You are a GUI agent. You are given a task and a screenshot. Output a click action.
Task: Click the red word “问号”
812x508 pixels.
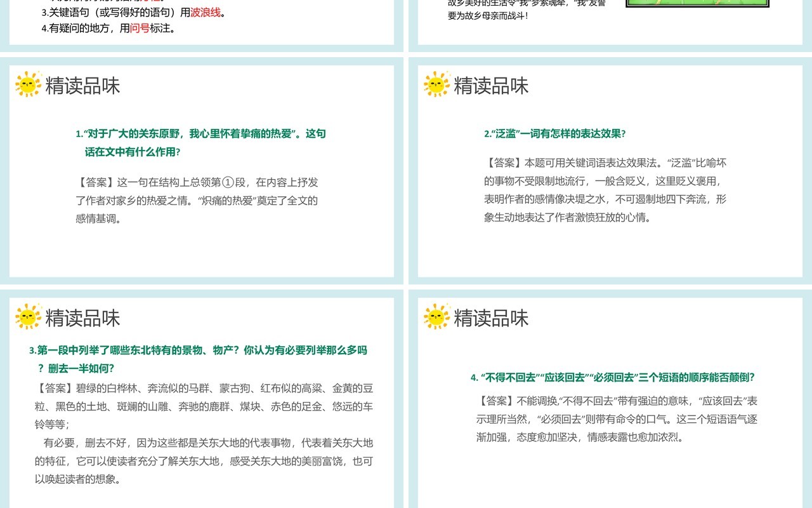[x=140, y=28]
